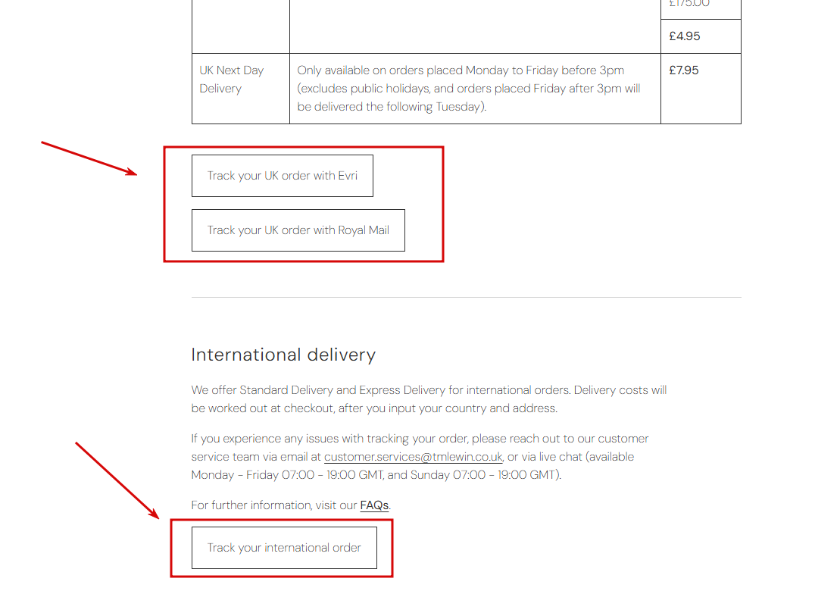The image size is (840, 616).
Task: Click the empty middle table cell at top
Action: [x=475, y=27]
